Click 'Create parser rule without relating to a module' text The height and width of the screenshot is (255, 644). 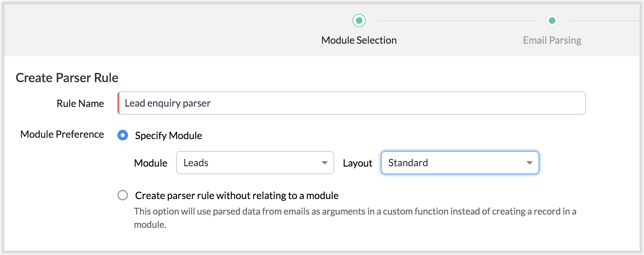click(x=237, y=195)
